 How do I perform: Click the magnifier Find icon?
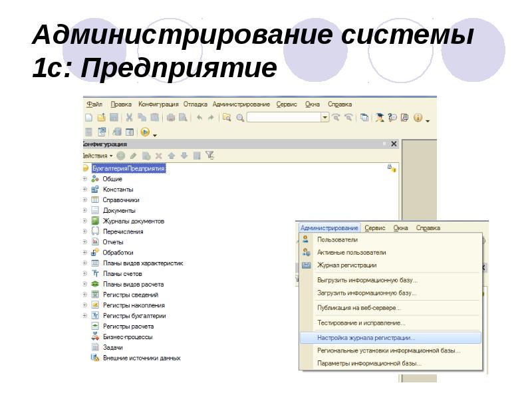pos(240,118)
